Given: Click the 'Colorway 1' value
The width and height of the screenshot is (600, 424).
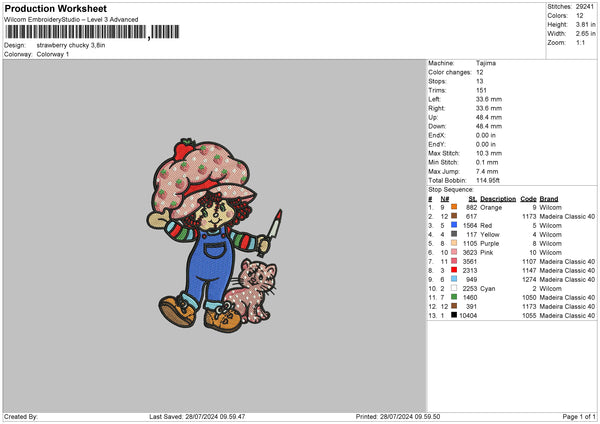Looking at the screenshot, I should click(x=53, y=54).
